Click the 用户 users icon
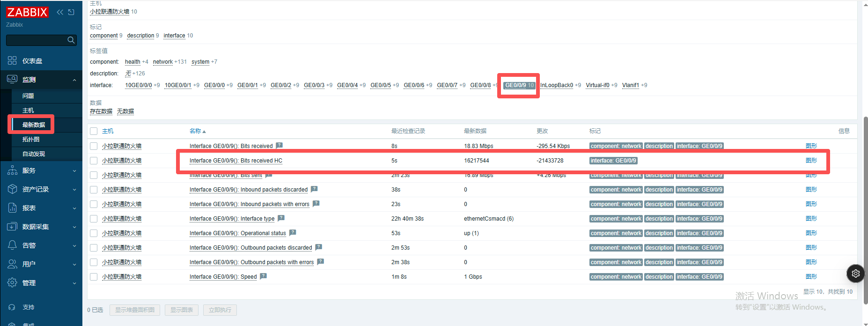Screen dimensions: 868x326 tap(12, 264)
